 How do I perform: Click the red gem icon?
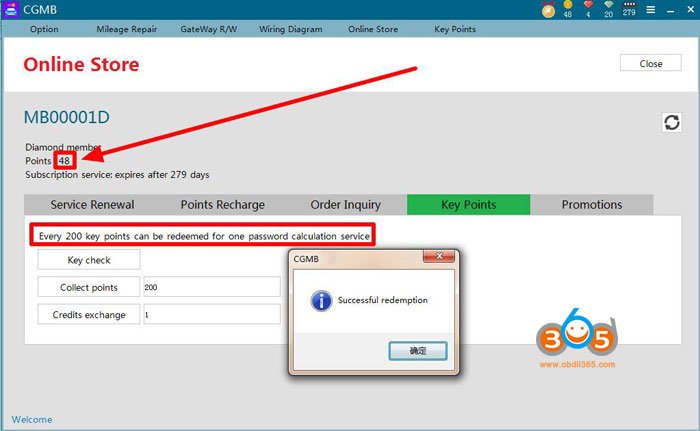coord(588,7)
